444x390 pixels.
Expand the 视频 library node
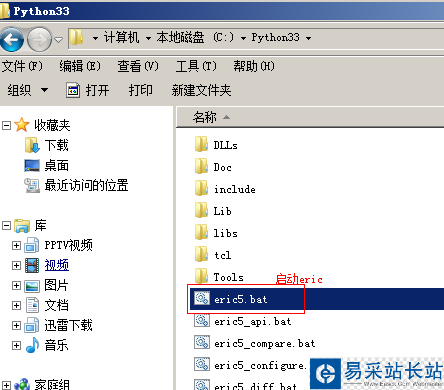(16, 266)
